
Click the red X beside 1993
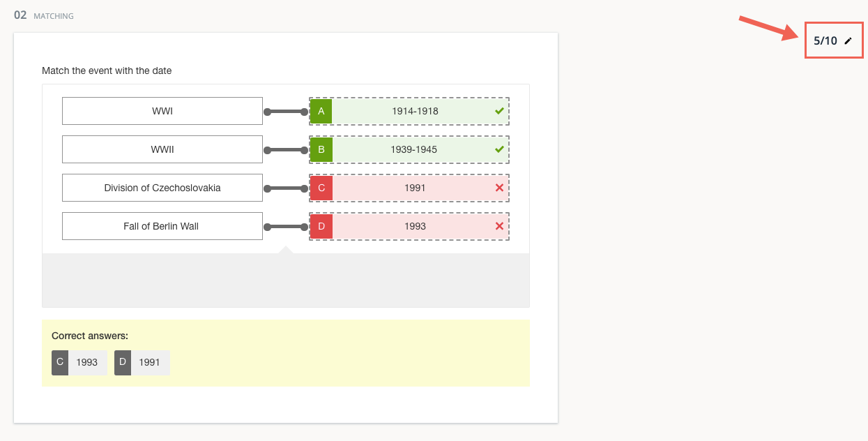tap(498, 225)
